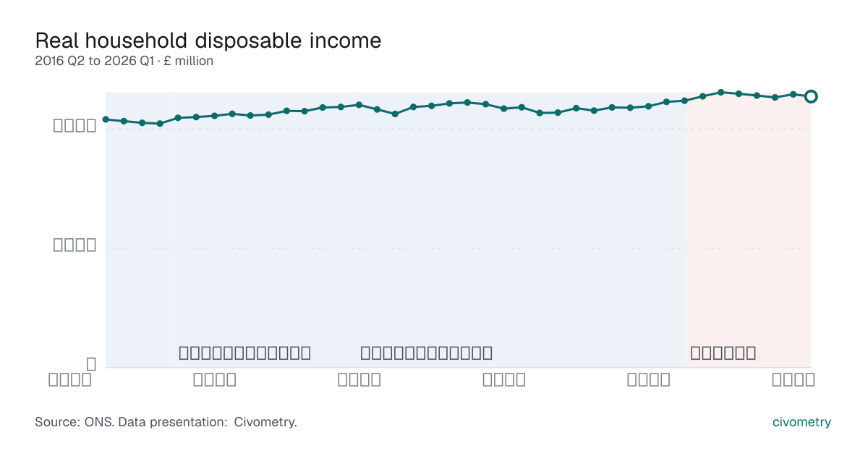
Task: Click the second x-axis tick label from the left
Action: (x=215, y=380)
